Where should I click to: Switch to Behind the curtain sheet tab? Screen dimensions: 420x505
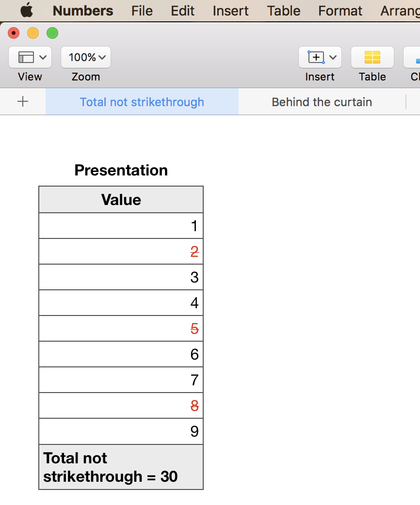coord(322,102)
